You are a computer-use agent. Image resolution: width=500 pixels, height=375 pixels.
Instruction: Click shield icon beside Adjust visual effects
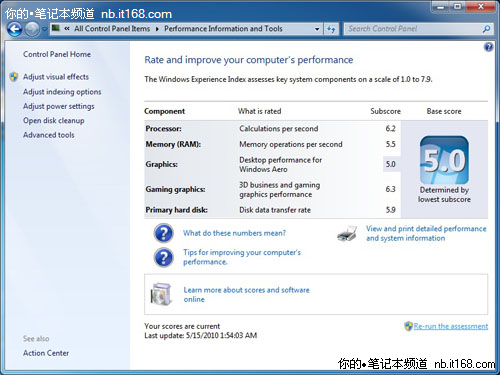tap(14, 77)
